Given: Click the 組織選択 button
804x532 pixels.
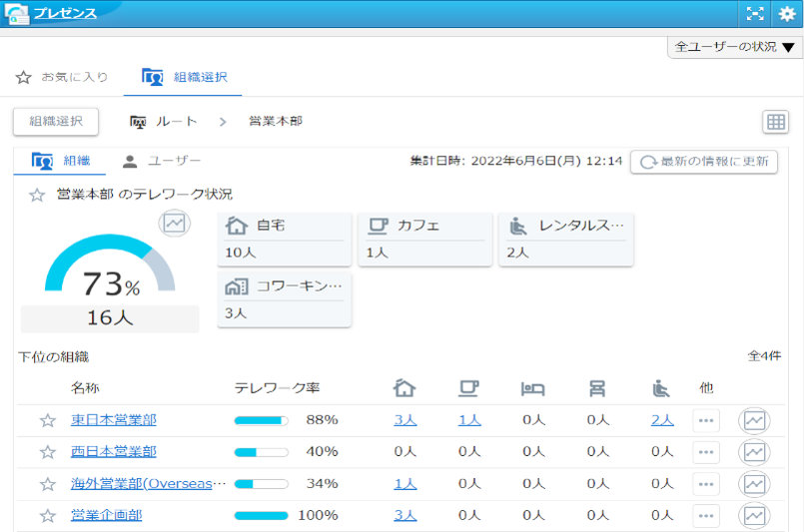Looking at the screenshot, I should click(56, 122).
